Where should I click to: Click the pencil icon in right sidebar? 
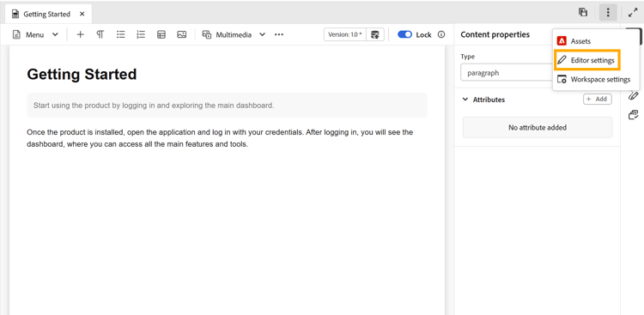(x=633, y=95)
